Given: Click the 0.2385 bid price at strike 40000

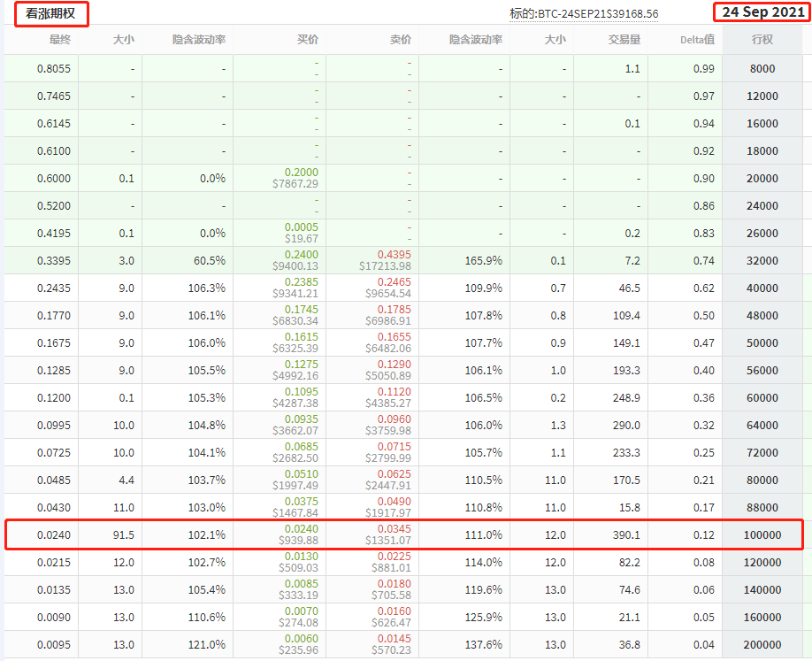Looking at the screenshot, I should pyautogui.click(x=302, y=281).
